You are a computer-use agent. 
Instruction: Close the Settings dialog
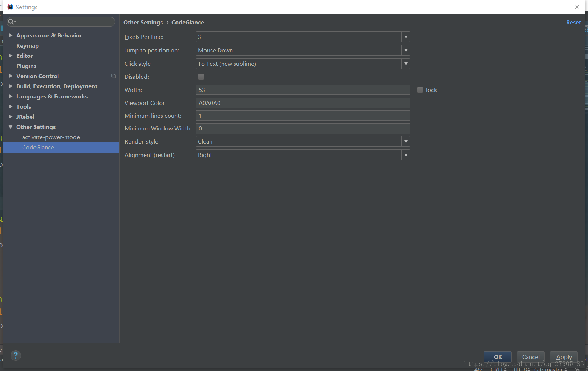pos(577,7)
